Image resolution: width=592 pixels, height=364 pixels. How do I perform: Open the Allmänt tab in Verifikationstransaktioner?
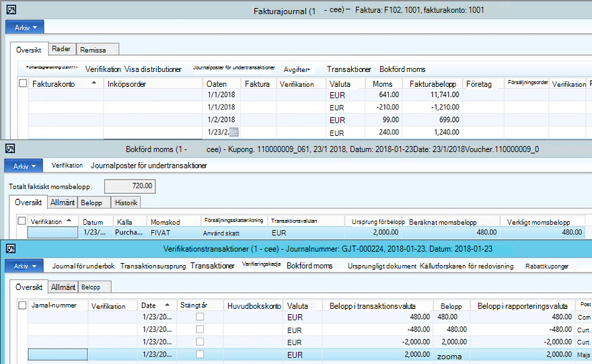pyautogui.click(x=63, y=287)
